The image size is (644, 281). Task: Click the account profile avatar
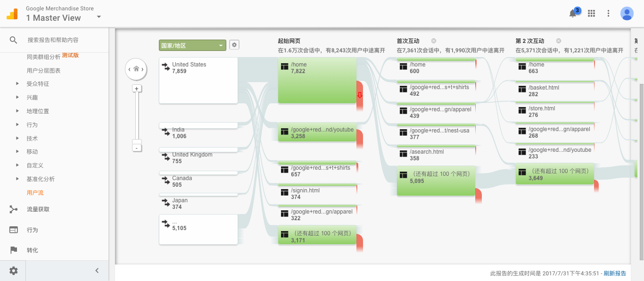[627, 13]
